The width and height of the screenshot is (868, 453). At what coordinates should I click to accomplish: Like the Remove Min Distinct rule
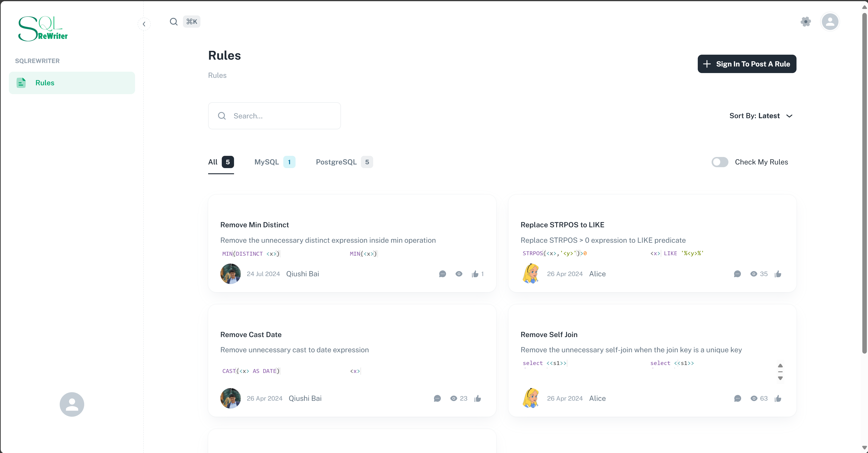475,274
